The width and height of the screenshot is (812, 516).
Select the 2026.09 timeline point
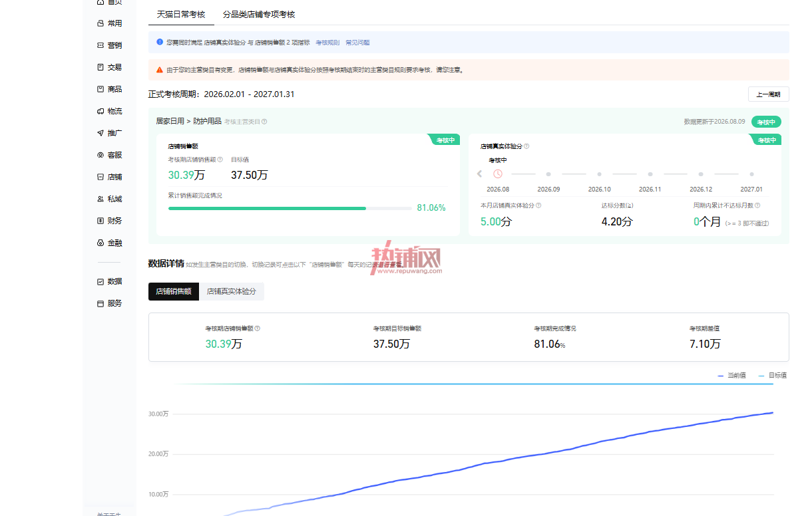pyautogui.click(x=548, y=174)
